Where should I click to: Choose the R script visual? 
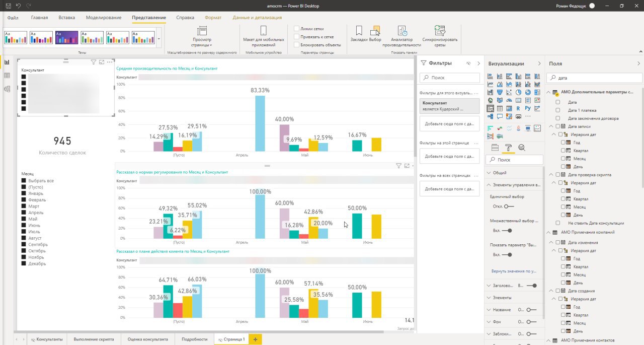click(x=518, y=108)
